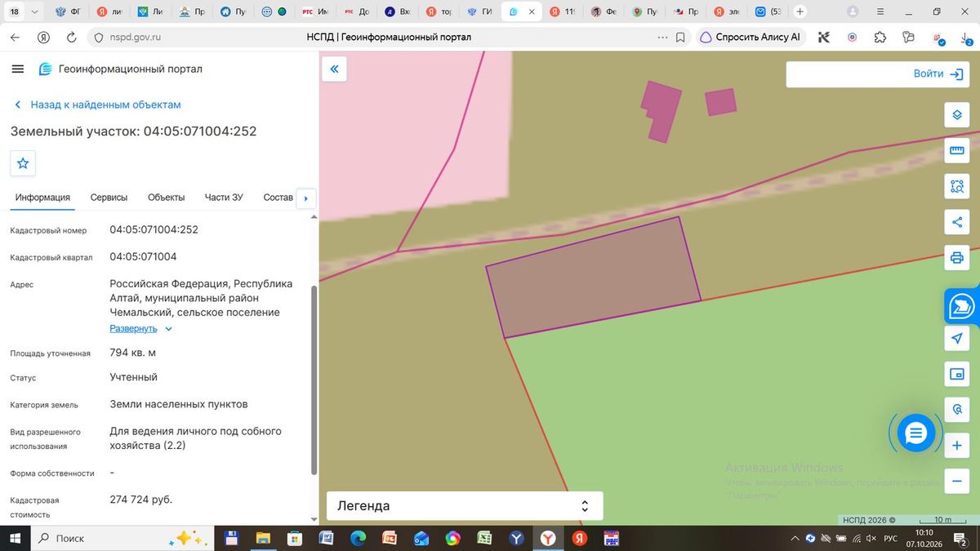This screenshot has width=980, height=551.
Task: Open the blue side assistant tab
Action: (x=962, y=306)
